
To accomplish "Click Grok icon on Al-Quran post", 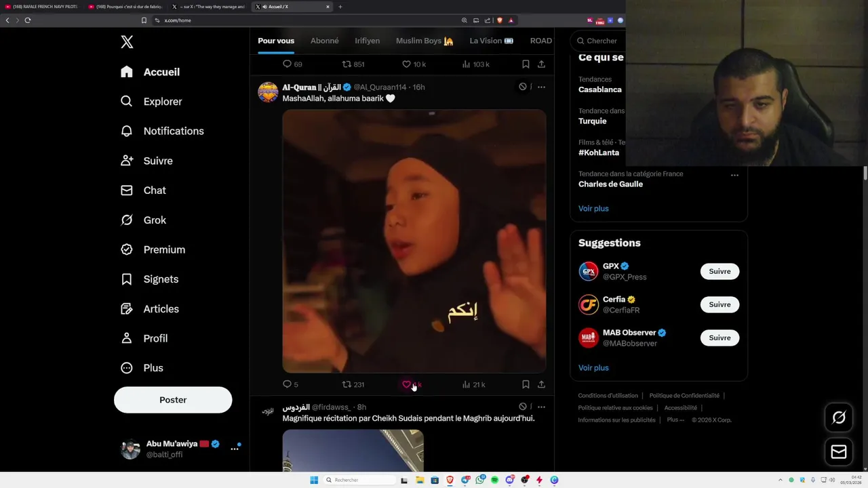I will click(523, 87).
